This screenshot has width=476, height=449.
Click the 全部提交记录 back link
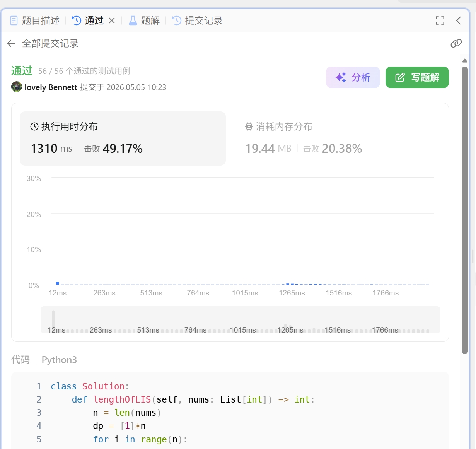pyautogui.click(x=50, y=43)
